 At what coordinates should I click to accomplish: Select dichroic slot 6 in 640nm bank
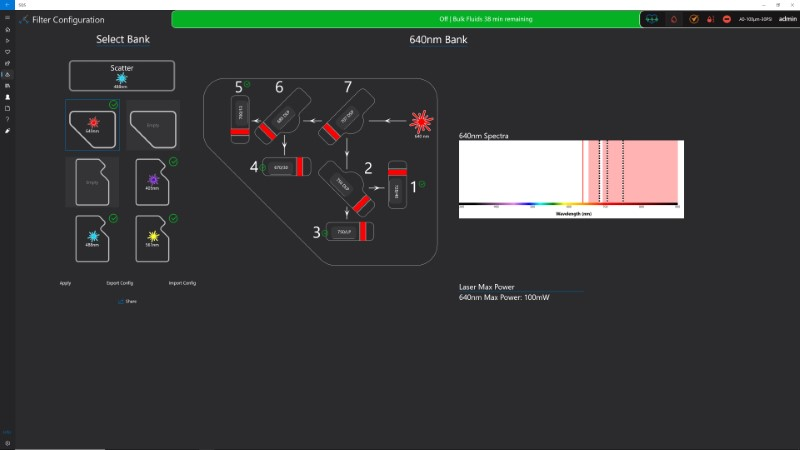click(x=283, y=116)
